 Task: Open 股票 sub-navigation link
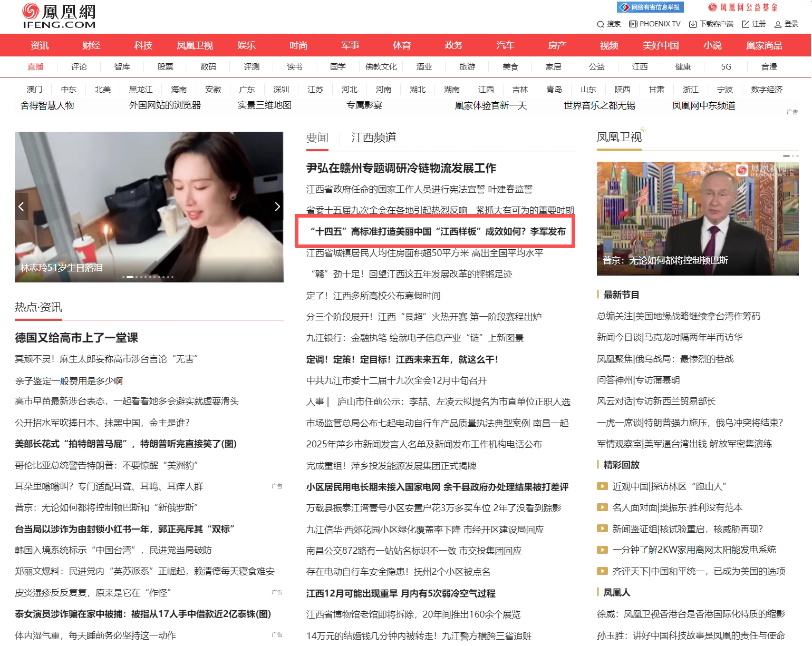pyautogui.click(x=165, y=67)
